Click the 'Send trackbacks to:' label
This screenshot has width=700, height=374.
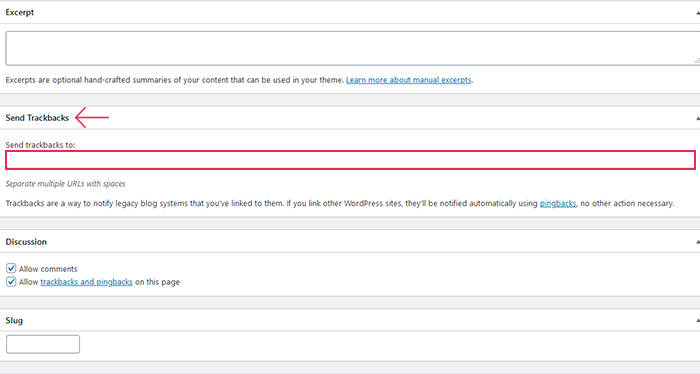coord(40,145)
